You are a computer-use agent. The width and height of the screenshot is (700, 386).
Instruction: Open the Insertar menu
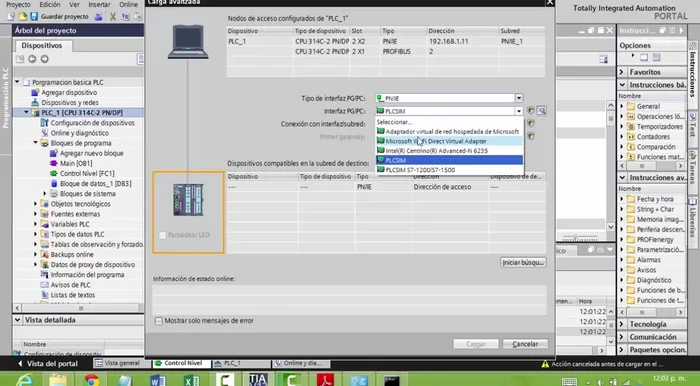[x=99, y=4]
